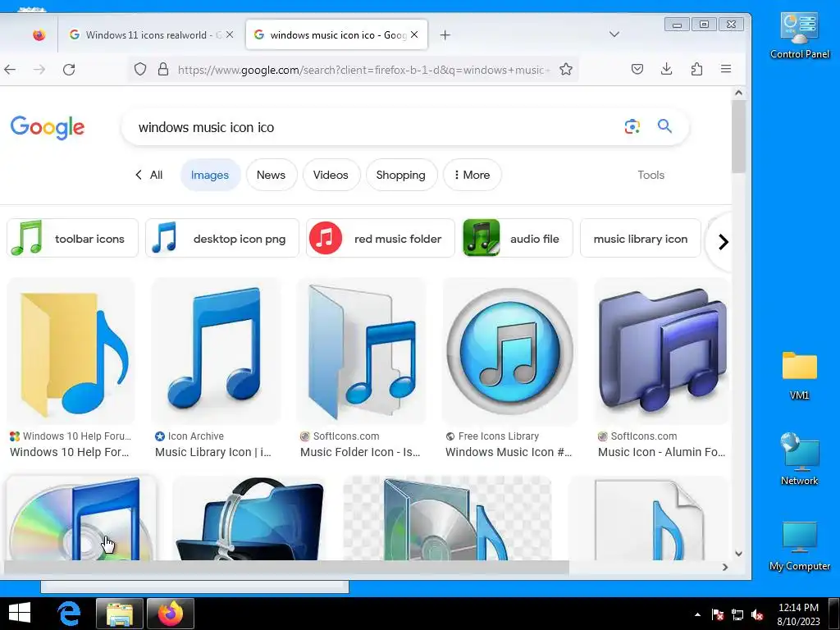Open Control Panel desktop icon
The width and height of the screenshot is (840, 630).
pyautogui.click(x=799, y=36)
